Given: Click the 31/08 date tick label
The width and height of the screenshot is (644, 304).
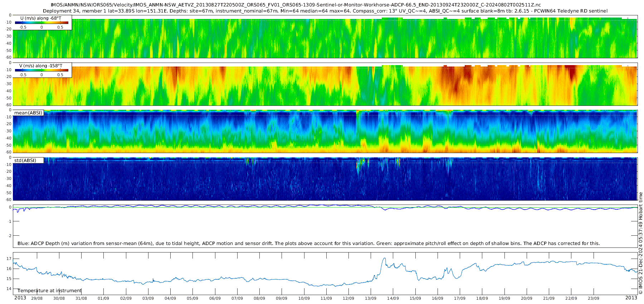Looking at the screenshot, I should tap(81, 298).
